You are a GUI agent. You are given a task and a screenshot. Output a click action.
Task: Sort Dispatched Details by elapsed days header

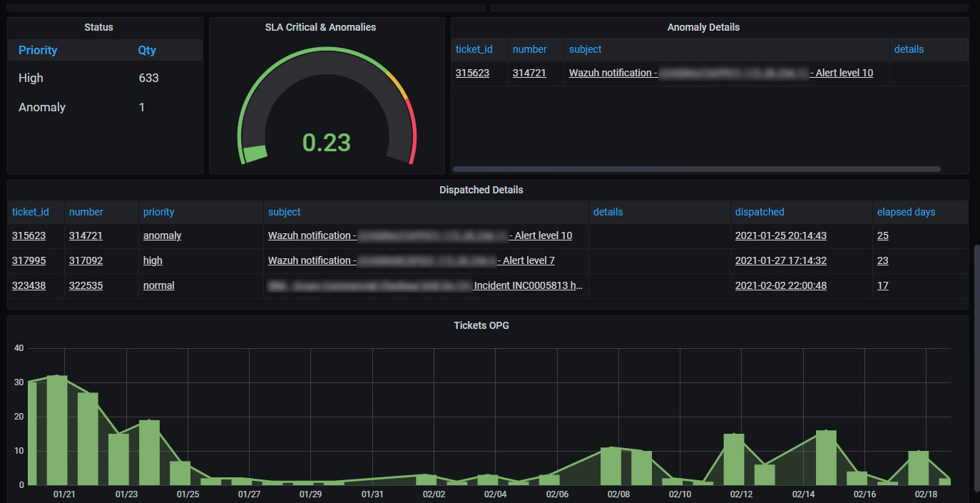pos(906,212)
